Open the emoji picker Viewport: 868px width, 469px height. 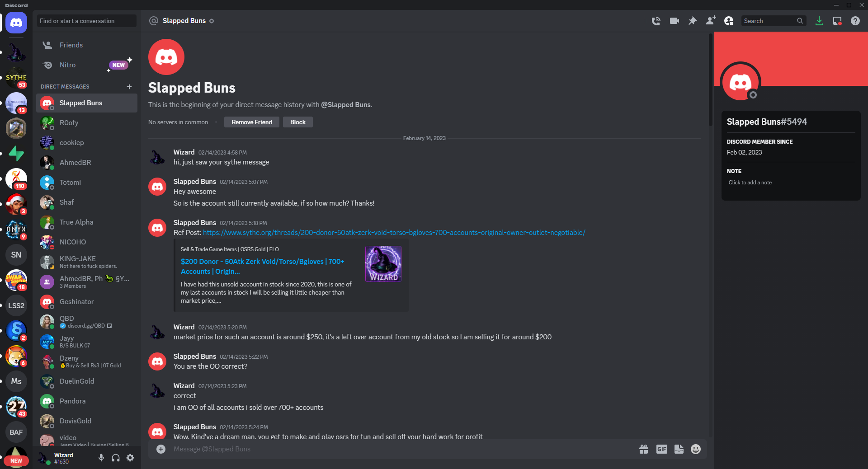point(696,449)
